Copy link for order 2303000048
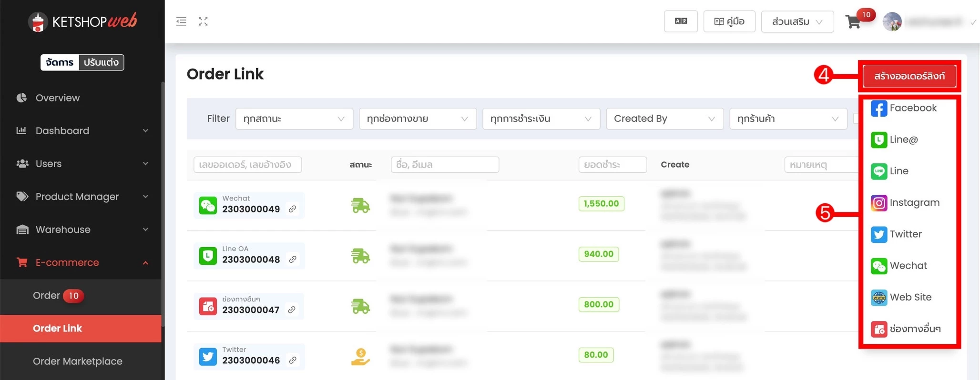This screenshot has width=980, height=380. (293, 260)
